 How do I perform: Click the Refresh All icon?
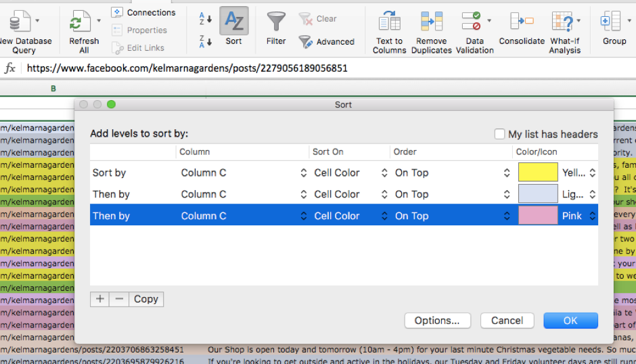(x=81, y=22)
